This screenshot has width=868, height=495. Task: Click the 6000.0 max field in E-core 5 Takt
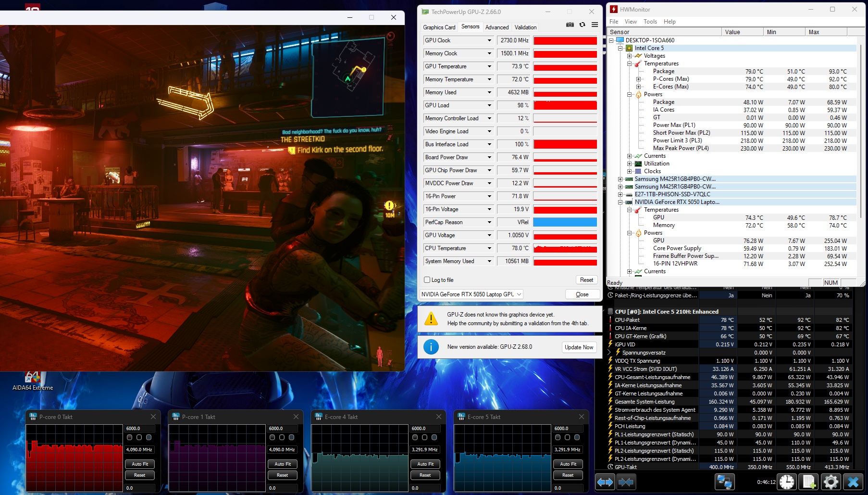click(568, 429)
